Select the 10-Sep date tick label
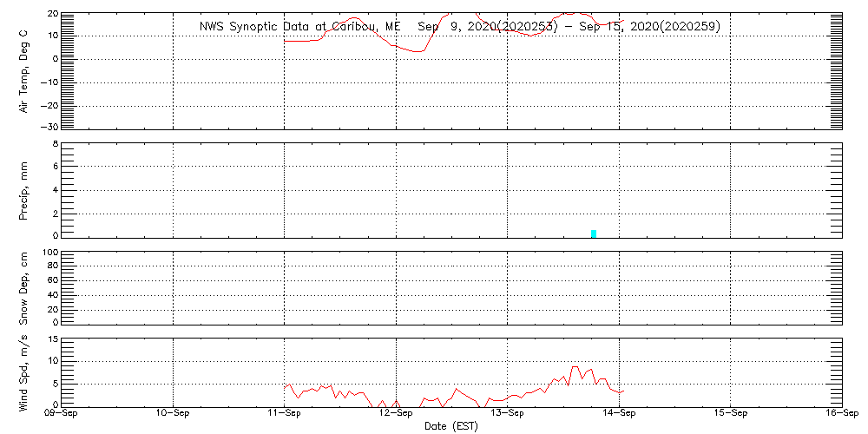Screen dimensions: 868x434 [x=173, y=414]
